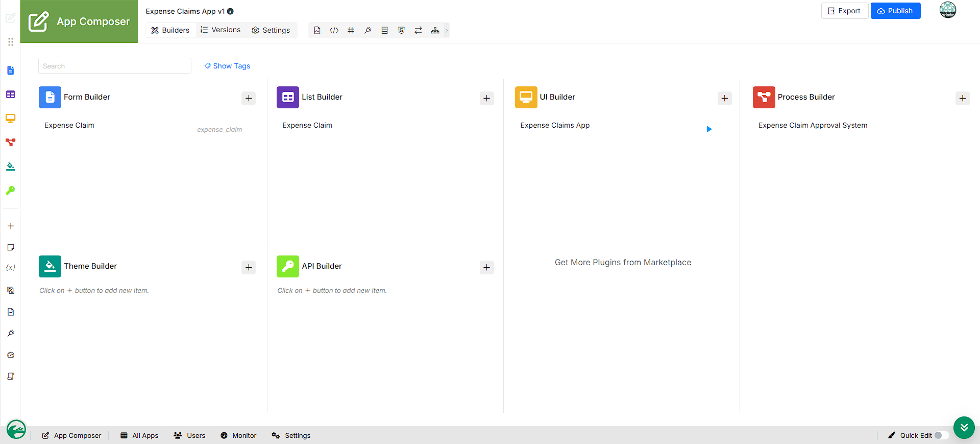Click the rows layout icon in toolbar
Viewport: 980px width, 444px height.
click(384, 30)
